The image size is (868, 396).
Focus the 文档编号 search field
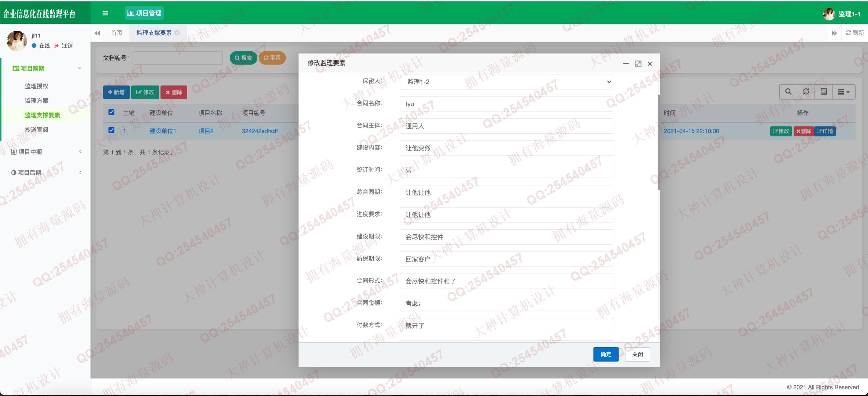[178, 58]
